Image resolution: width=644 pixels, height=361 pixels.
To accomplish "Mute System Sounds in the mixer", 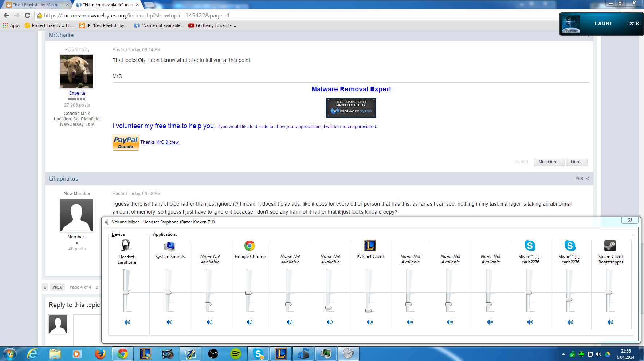I will 169,322.
